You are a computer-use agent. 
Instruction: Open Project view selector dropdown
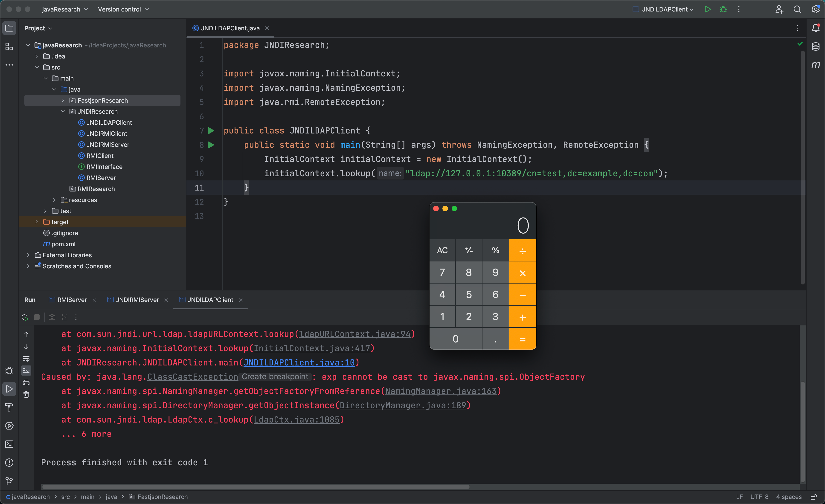coord(38,28)
